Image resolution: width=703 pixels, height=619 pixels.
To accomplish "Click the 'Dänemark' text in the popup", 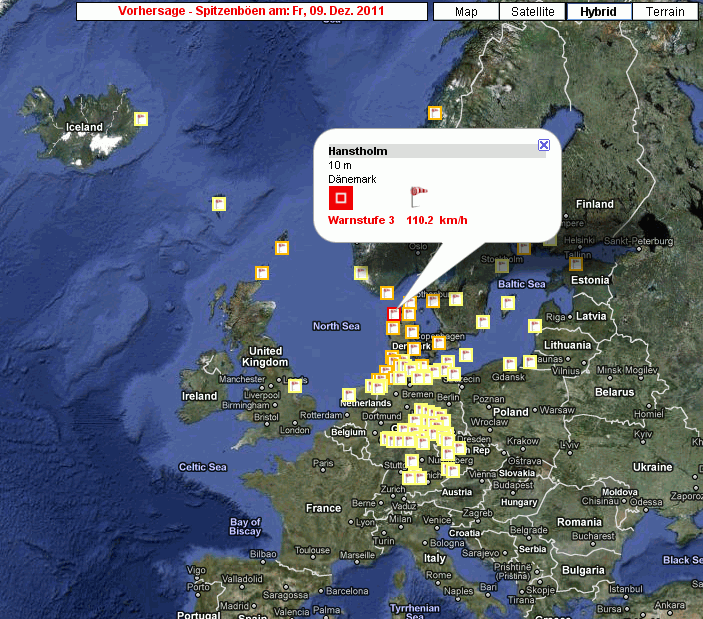I will coord(352,179).
